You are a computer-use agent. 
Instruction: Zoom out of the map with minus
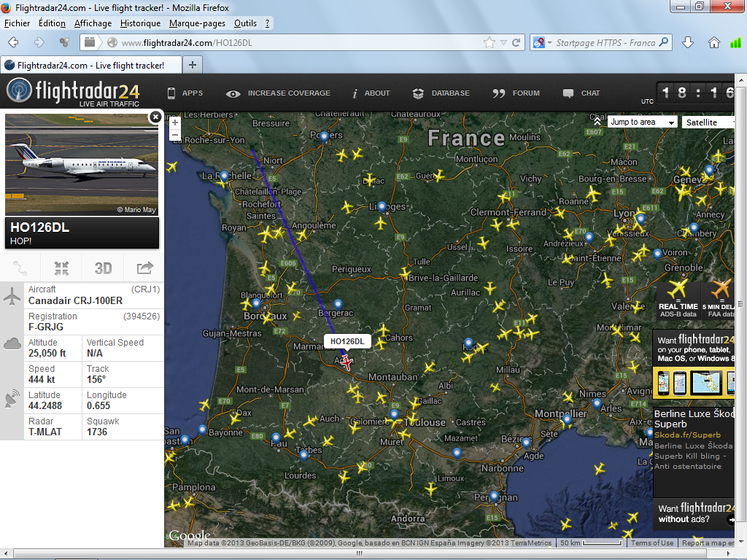coord(175,135)
